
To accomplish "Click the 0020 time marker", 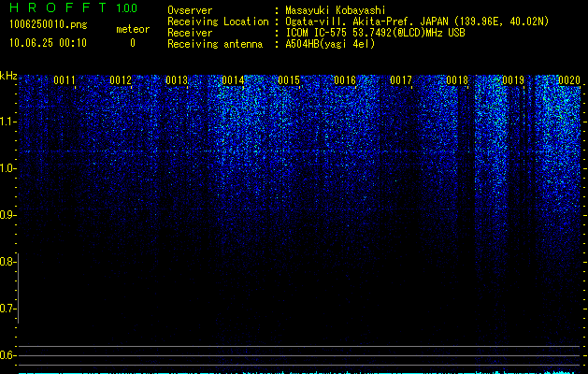I will click(x=569, y=80).
